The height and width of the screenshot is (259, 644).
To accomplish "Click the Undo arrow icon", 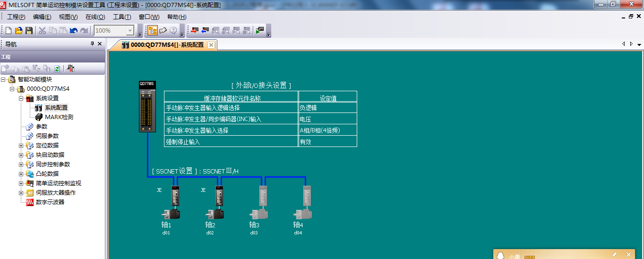I will click(x=73, y=31).
